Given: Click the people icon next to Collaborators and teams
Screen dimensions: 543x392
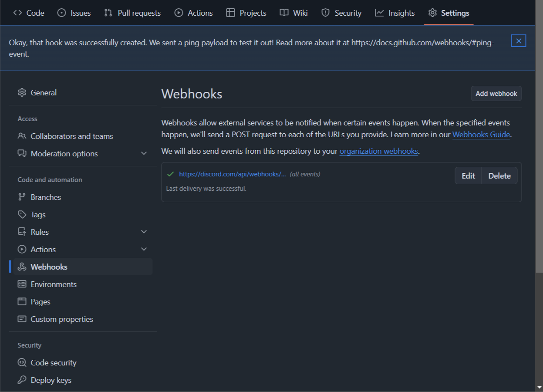Looking at the screenshot, I should (x=22, y=136).
